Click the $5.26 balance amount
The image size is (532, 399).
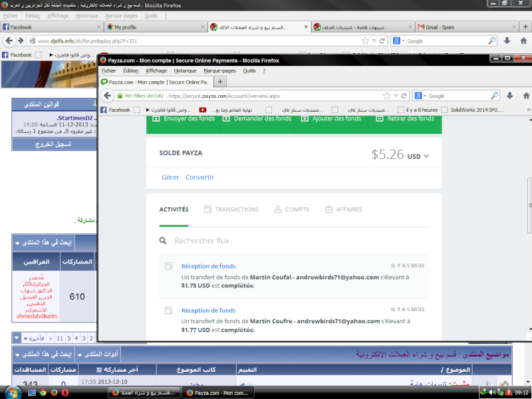pyautogui.click(x=388, y=154)
